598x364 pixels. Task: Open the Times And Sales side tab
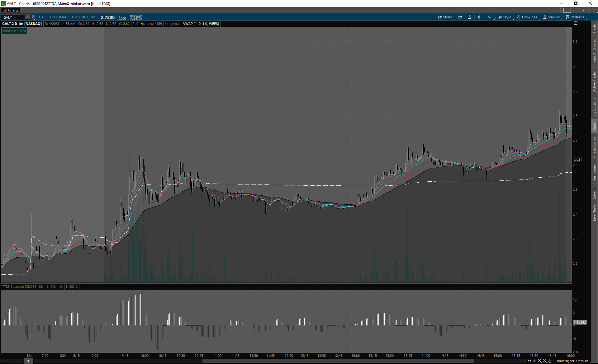click(594, 52)
